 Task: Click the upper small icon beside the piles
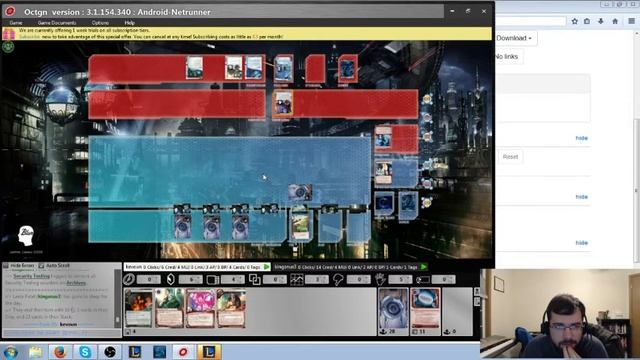pos(477,291)
